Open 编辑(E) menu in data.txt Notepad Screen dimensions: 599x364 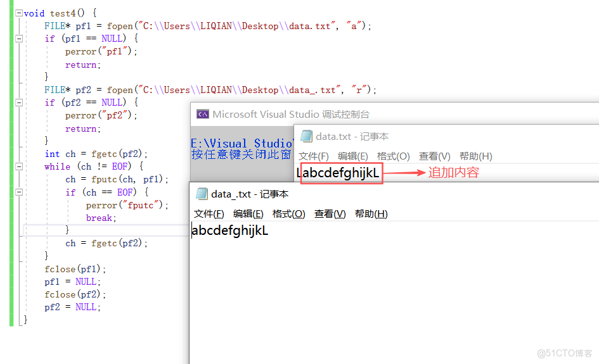pyautogui.click(x=352, y=156)
